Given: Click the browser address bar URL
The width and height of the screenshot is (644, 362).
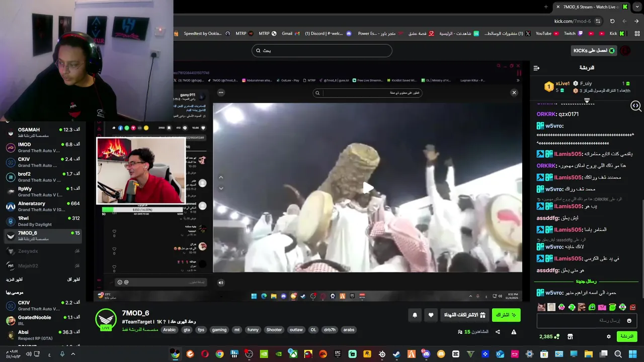Looking at the screenshot, I should click(573, 21).
